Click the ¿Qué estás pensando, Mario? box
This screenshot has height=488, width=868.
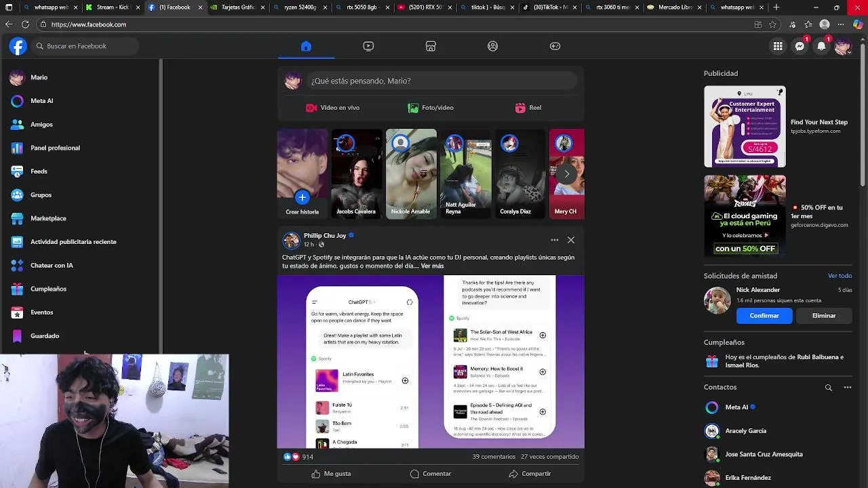441,81
